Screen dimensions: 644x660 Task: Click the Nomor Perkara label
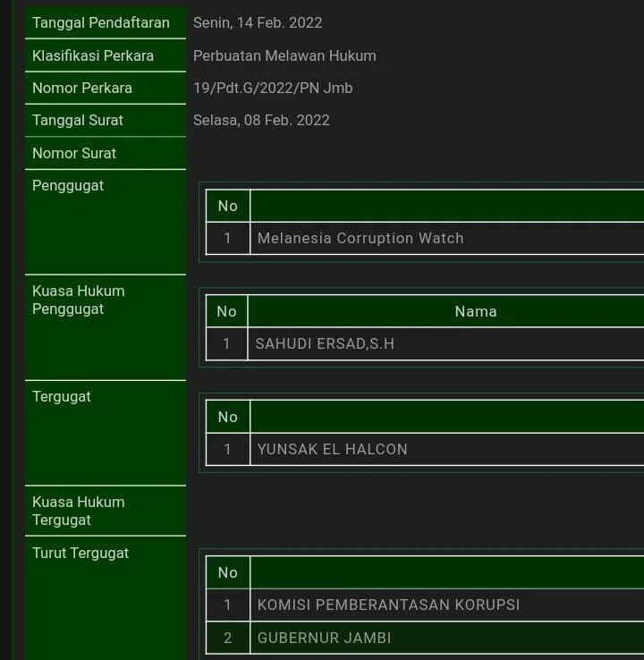point(82,88)
